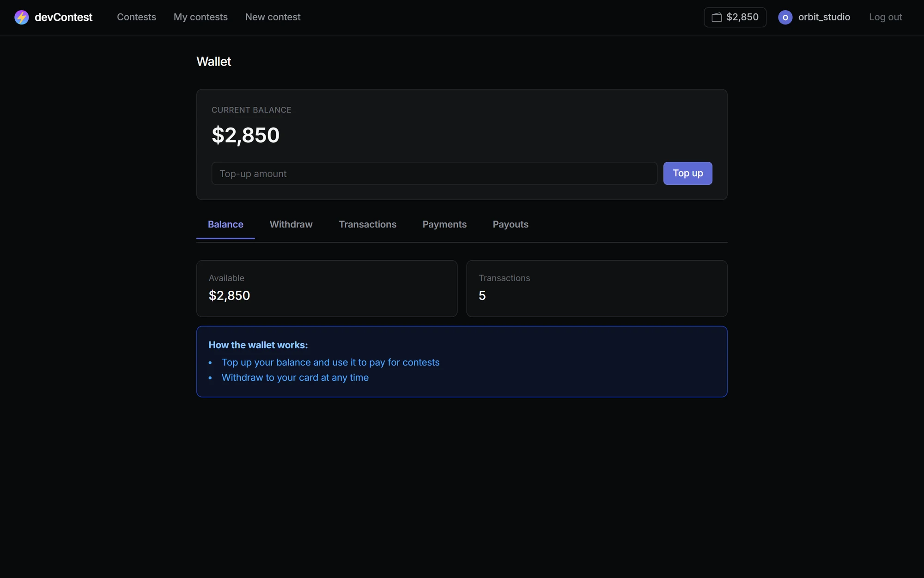Viewport: 924px width, 578px height.
Task: Click the Transactions card label
Action: point(504,278)
